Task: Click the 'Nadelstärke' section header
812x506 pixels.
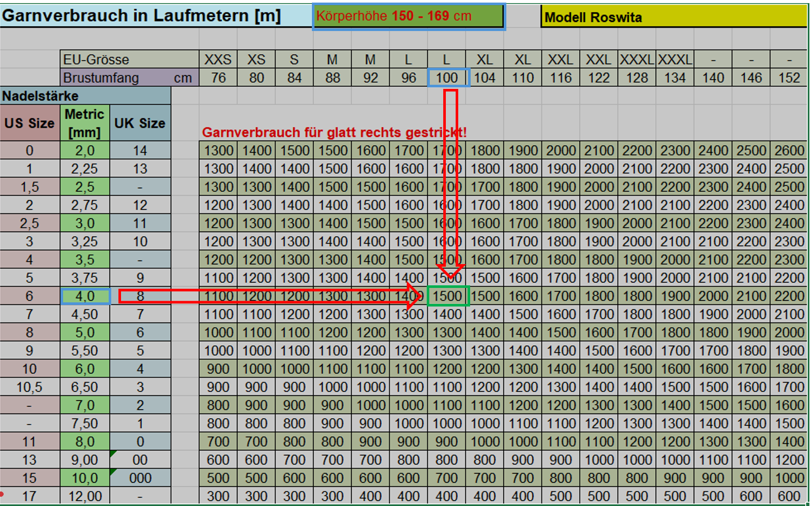Action: (x=40, y=96)
